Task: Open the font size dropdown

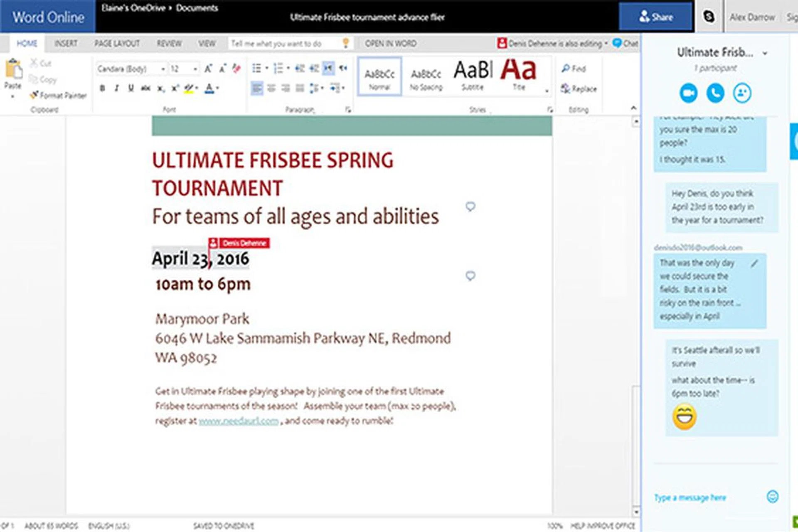Action: click(x=195, y=69)
